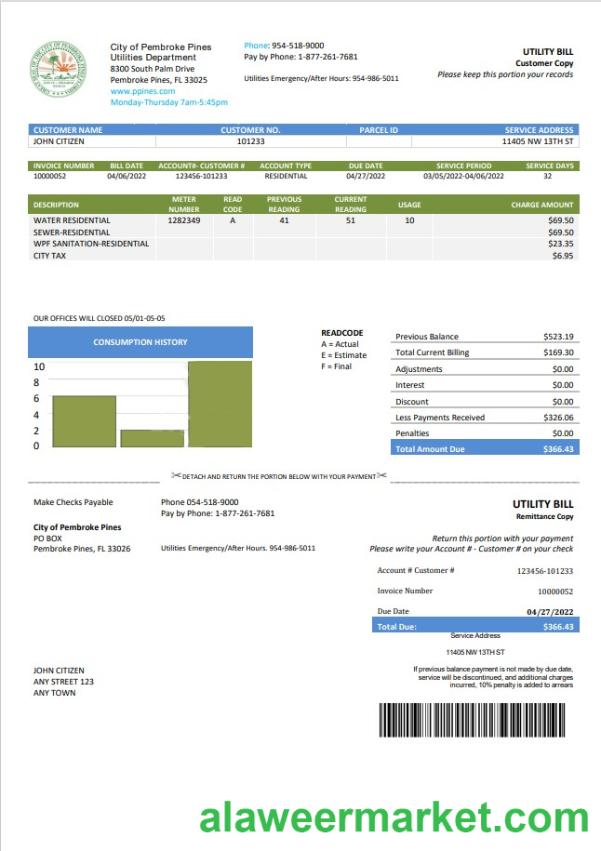
Task: Click the Customer Name column header
Action: pyautogui.click(x=68, y=130)
